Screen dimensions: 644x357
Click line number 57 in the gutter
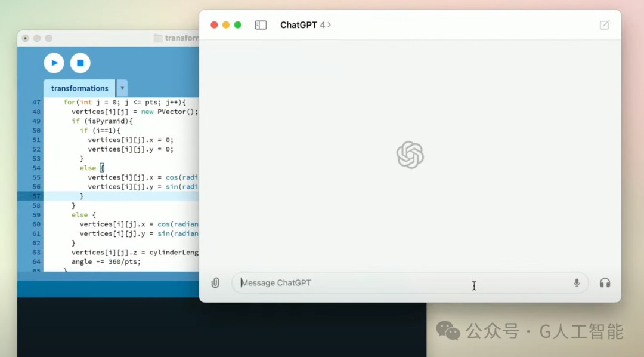(x=36, y=196)
